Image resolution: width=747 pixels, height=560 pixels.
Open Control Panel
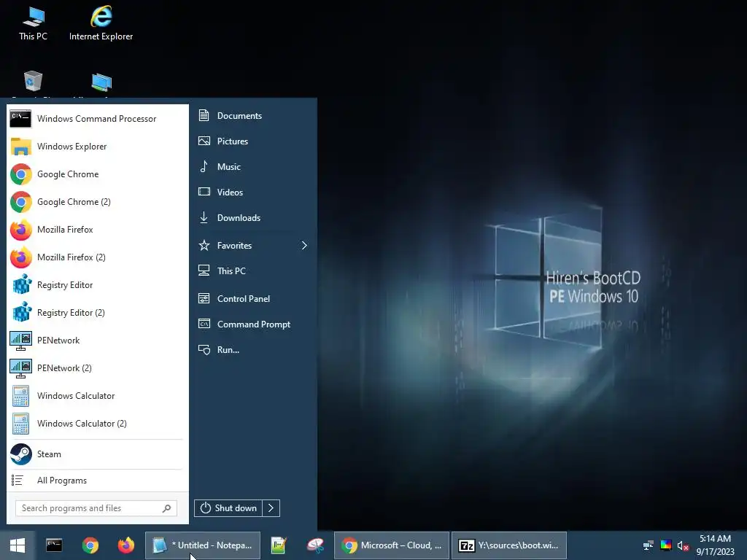point(253,298)
